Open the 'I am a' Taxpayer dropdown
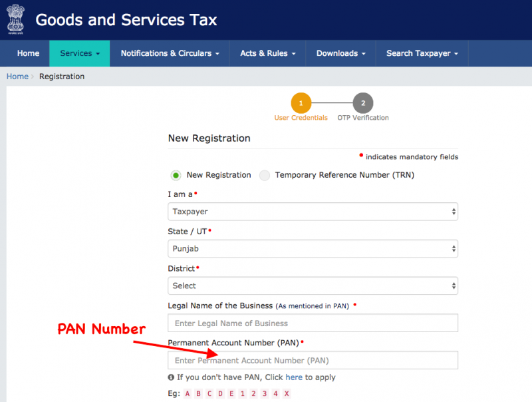Screen dimensions: 532x402 (313, 212)
